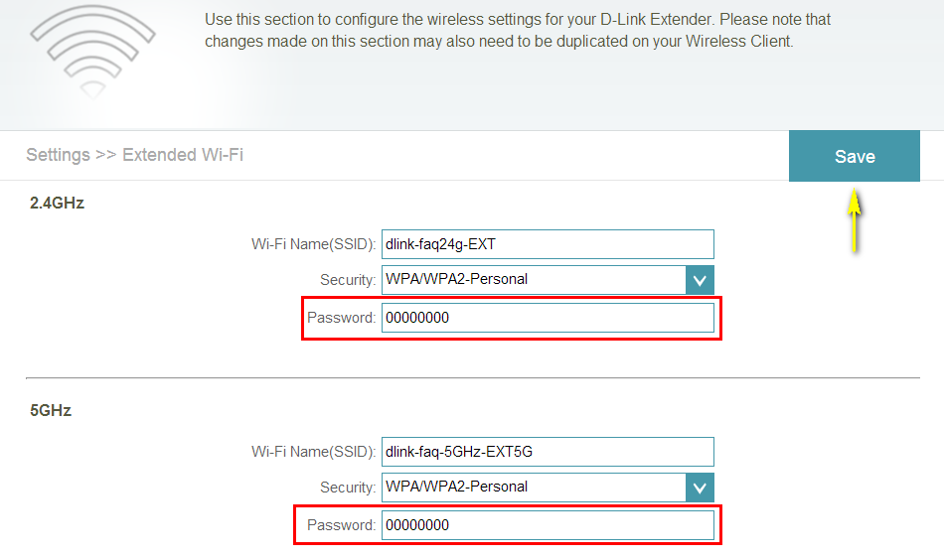944x560 pixels.
Task: Click the chevron arrow on 5GHz Security dropdown
Action: tap(700, 488)
